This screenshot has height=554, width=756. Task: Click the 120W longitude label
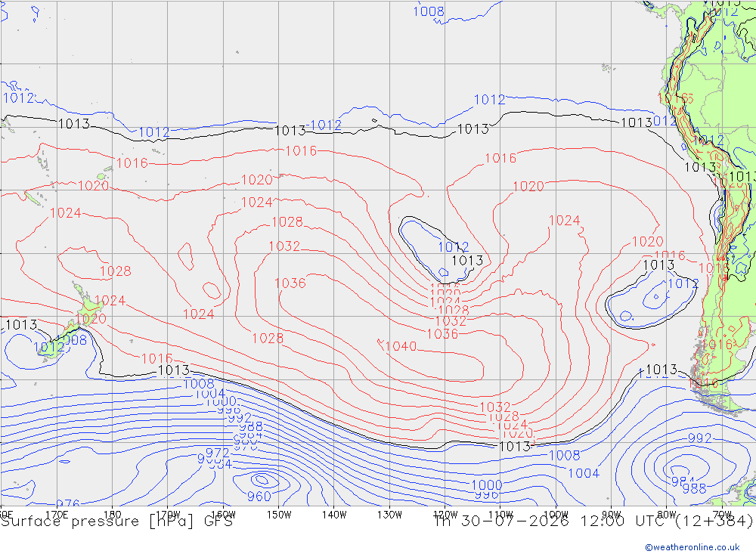point(445,515)
